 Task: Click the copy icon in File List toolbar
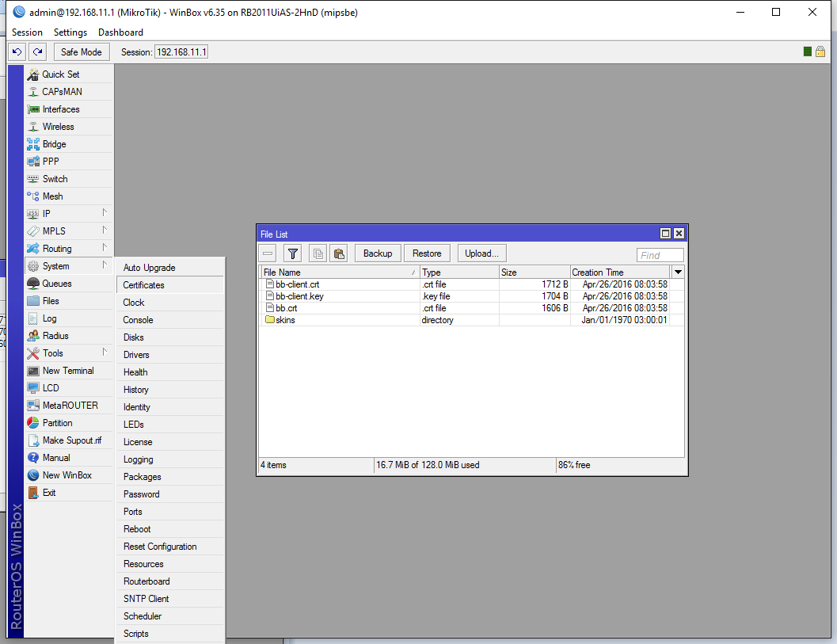click(x=318, y=253)
